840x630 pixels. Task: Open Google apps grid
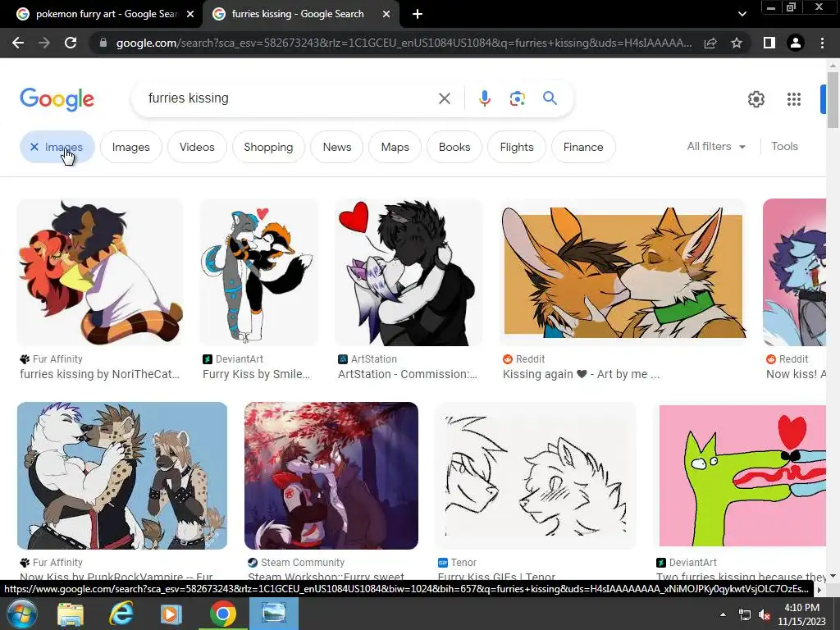794,99
